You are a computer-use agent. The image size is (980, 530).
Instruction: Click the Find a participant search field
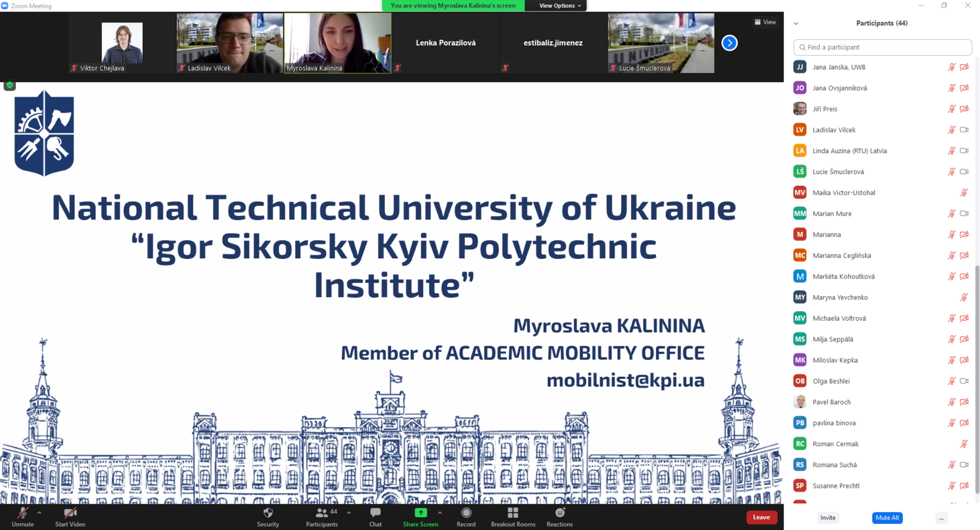[883, 47]
